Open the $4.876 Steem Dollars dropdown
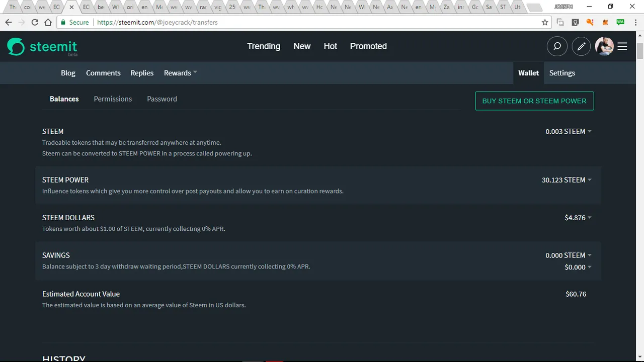This screenshot has height=362, width=644. 578,218
